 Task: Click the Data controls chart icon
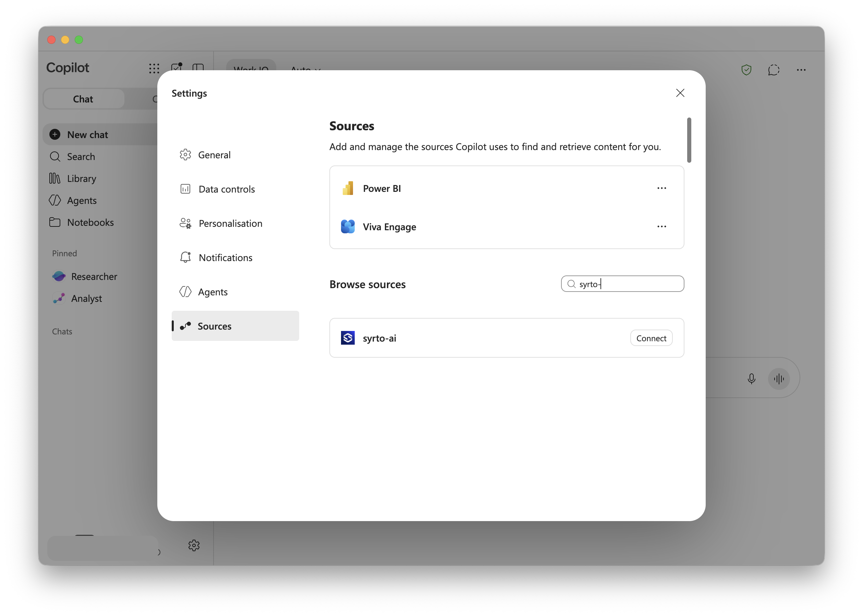185,189
